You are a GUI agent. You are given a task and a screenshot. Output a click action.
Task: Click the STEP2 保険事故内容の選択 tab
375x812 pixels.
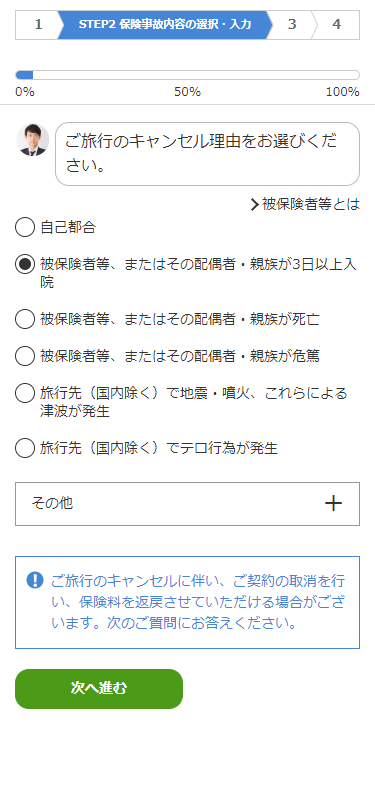point(165,24)
